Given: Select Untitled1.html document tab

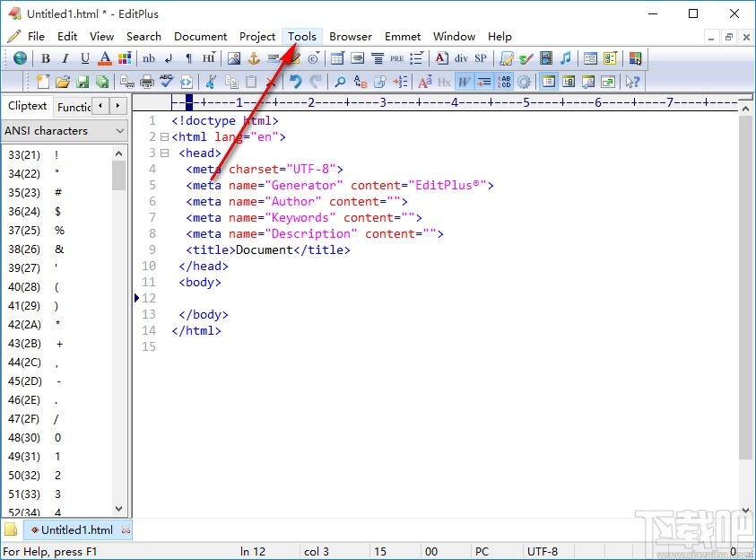Looking at the screenshot, I should point(77,530).
